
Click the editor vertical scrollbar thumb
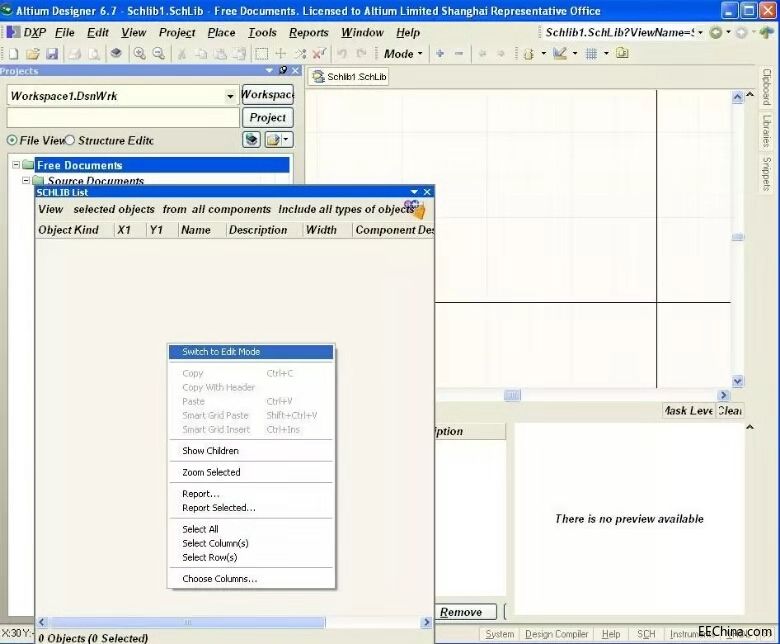738,237
